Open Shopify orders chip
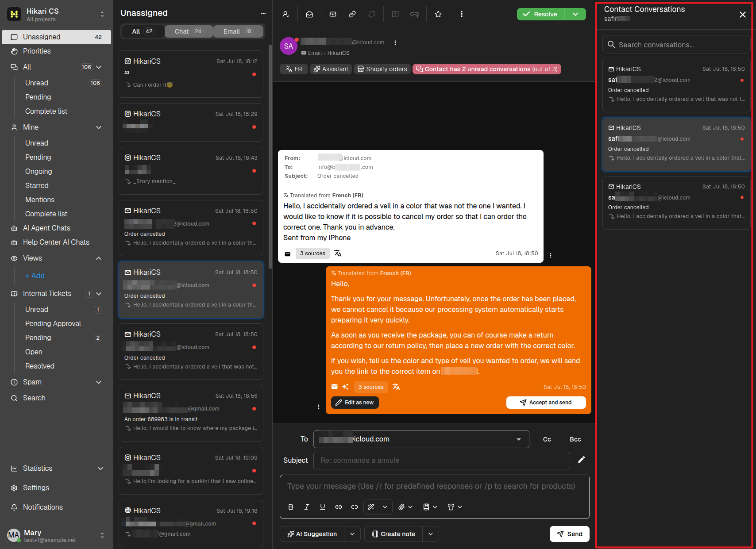 [x=382, y=69]
